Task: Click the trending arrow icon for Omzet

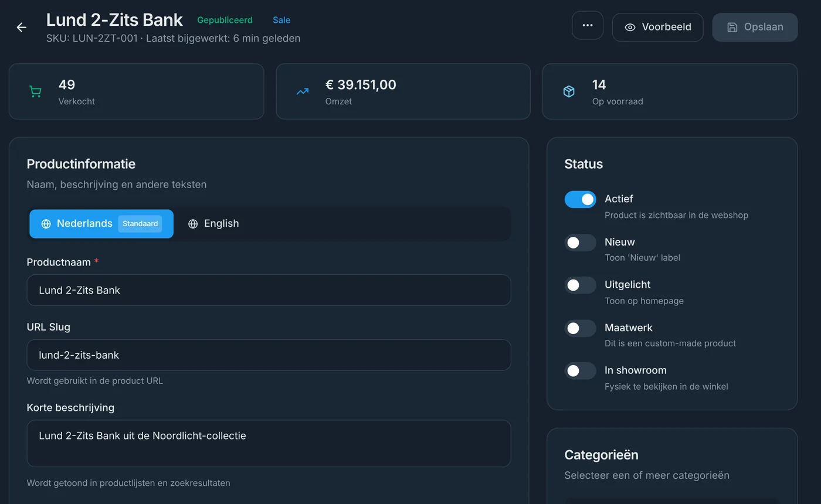Action: [x=302, y=92]
